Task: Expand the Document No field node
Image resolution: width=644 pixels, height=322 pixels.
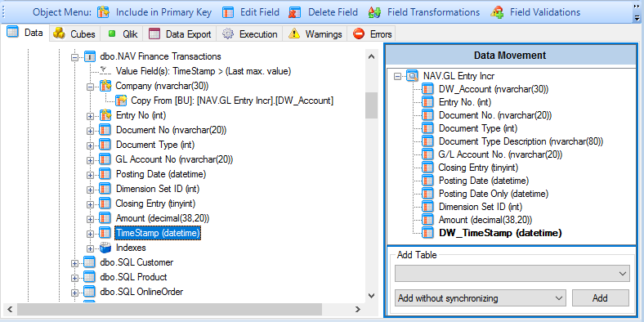Action: pos(90,131)
